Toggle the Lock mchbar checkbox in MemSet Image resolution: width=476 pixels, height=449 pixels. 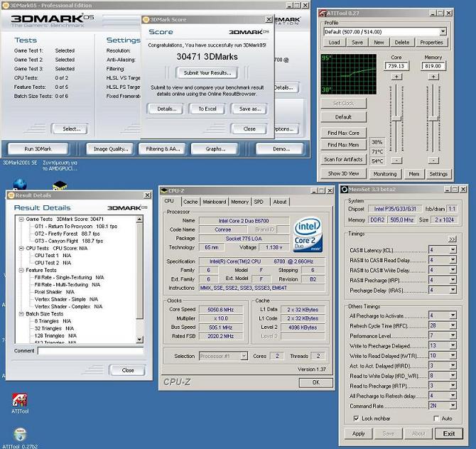pos(357,418)
